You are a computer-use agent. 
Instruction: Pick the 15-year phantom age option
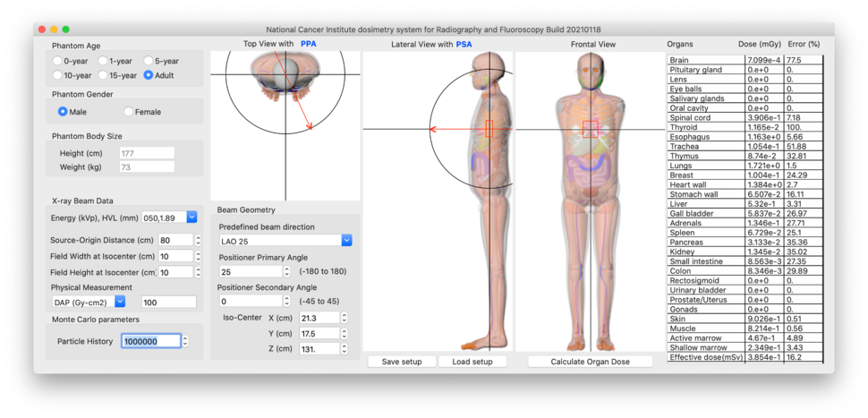point(104,75)
